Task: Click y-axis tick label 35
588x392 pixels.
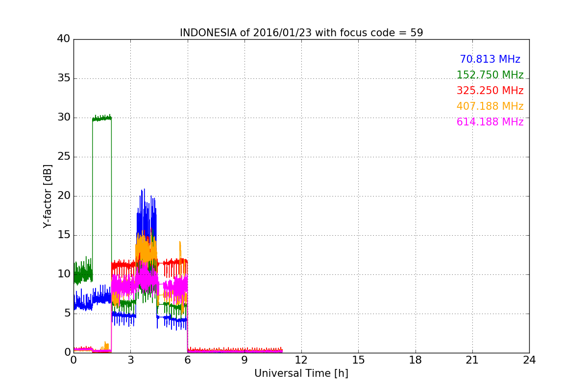Action: click(x=64, y=78)
